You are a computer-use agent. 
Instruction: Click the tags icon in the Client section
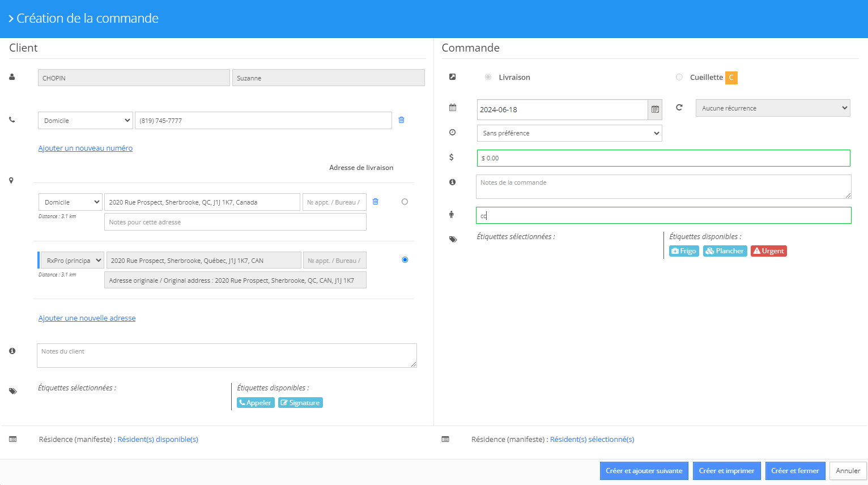point(12,391)
